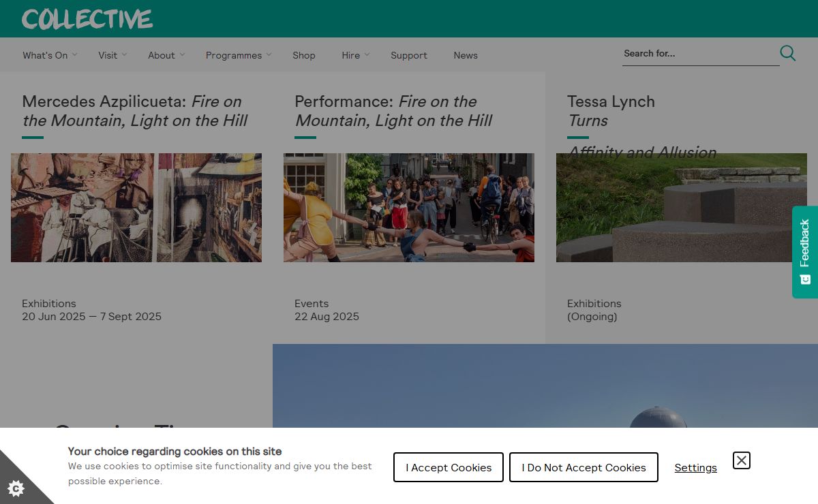Open the Programmes menu item
The image size is (818, 504).
coord(234,55)
